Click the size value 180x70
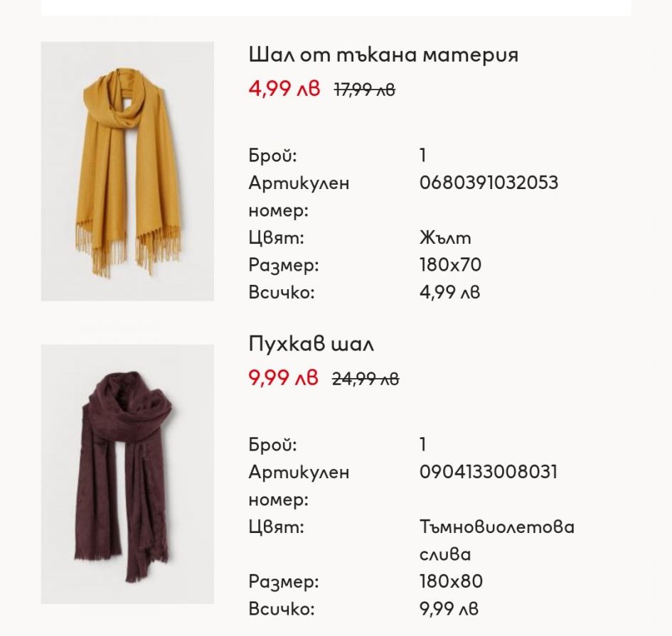The height and width of the screenshot is (636, 672). point(450,264)
